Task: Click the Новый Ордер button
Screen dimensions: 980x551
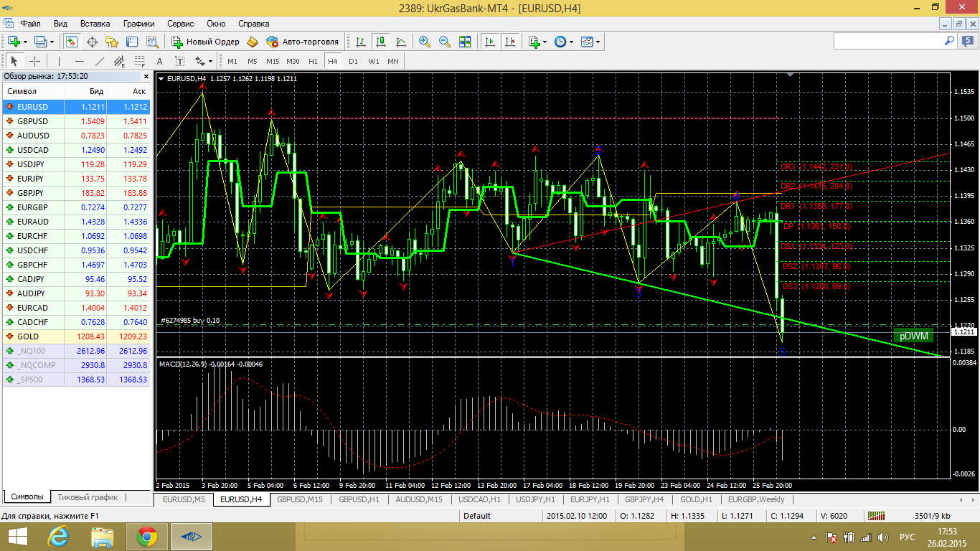Action: (206, 42)
